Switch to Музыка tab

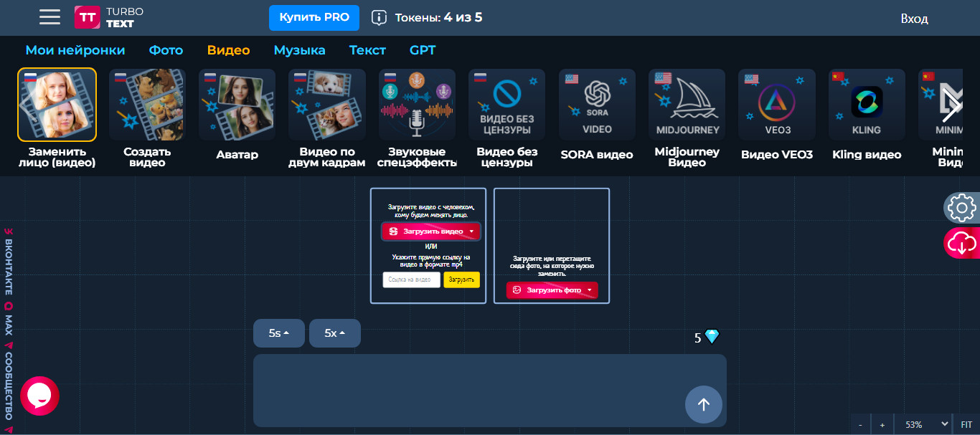[299, 50]
